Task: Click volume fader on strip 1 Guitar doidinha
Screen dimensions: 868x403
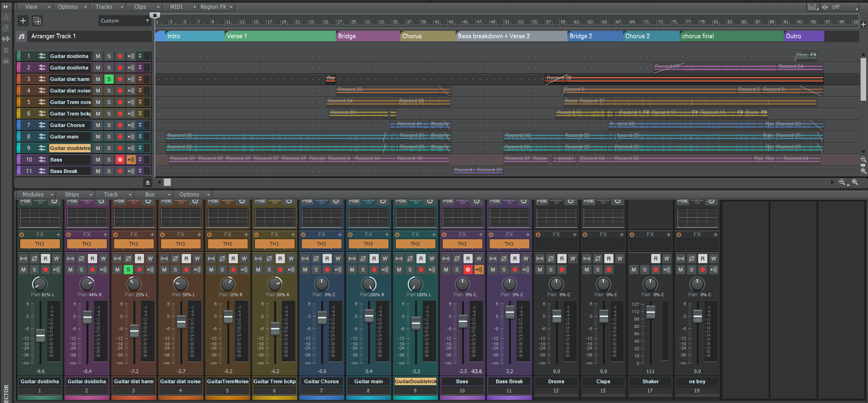Action: [41, 336]
